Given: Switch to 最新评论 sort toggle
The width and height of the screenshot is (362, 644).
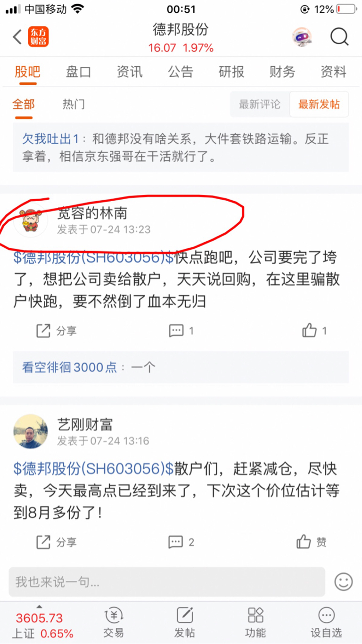Looking at the screenshot, I should pos(260,104).
